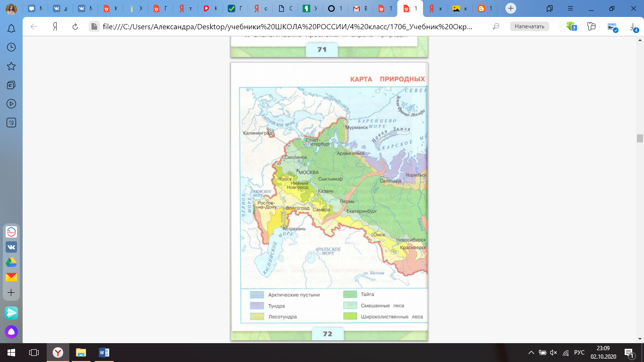Screen dimensions: 644x362
Task: Open Yandex home via the Я icon
Action: (x=55, y=27)
